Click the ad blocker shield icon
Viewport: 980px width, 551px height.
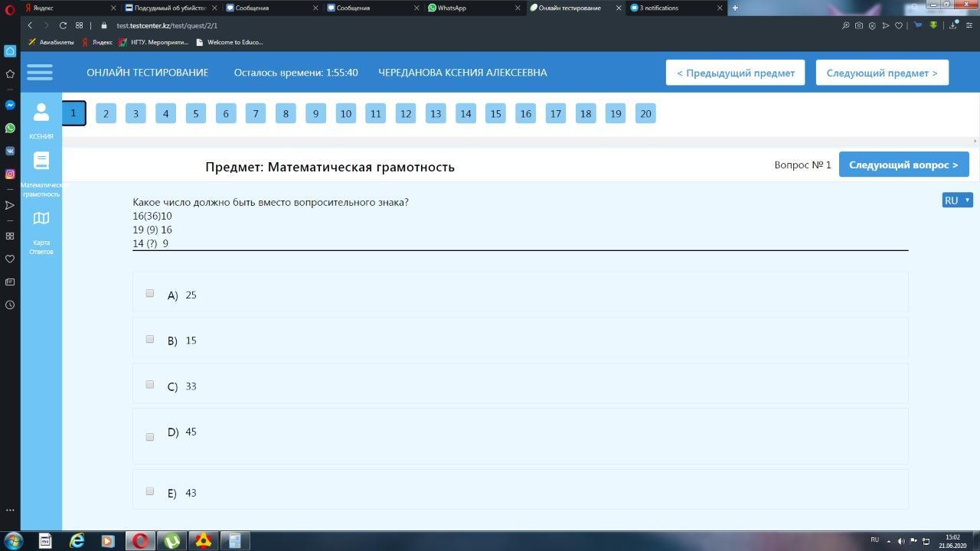(872, 25)
